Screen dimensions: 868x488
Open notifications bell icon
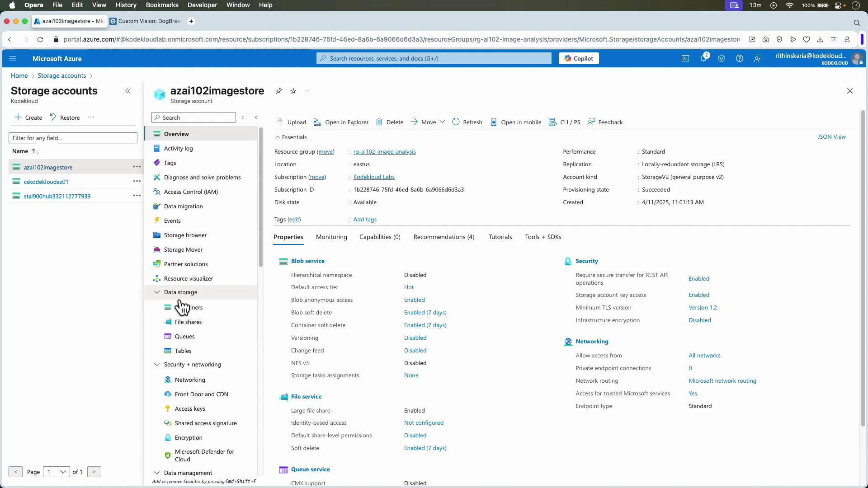(x=703, y=58)
